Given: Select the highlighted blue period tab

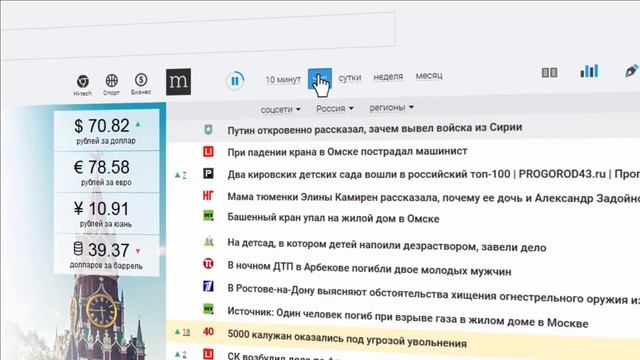Looking at the screenshot, I should pos(320,78).
